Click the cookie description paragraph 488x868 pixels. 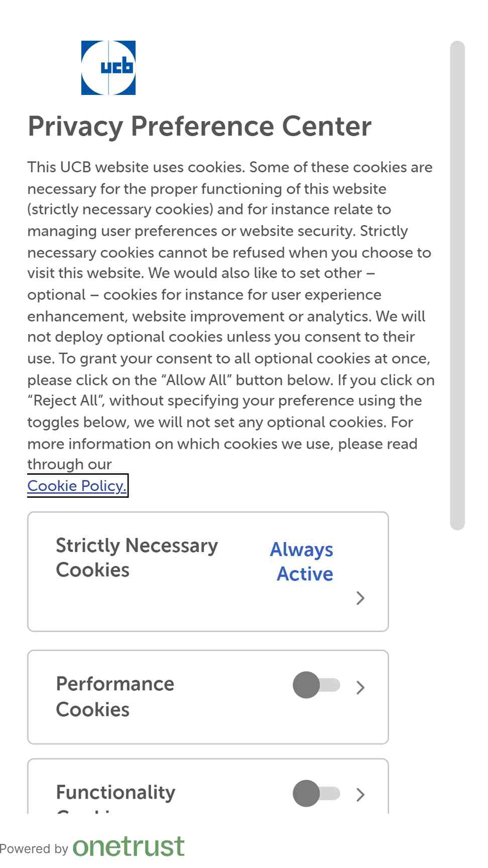231,315
